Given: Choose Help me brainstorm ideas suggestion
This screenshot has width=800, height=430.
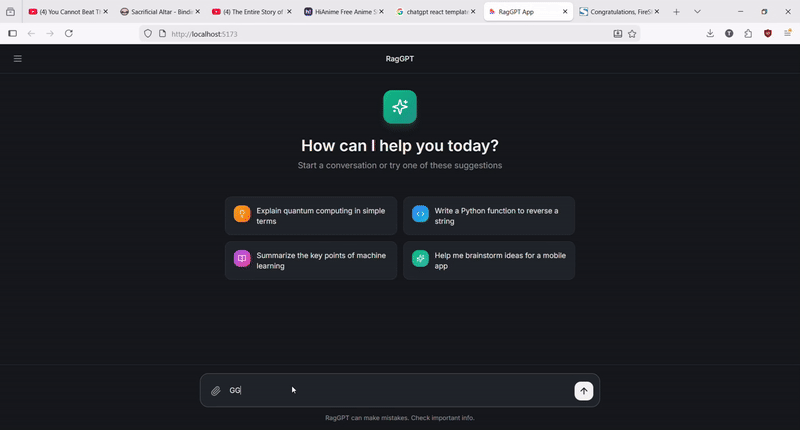Looking at the screenshot, I should click(489, 261).
